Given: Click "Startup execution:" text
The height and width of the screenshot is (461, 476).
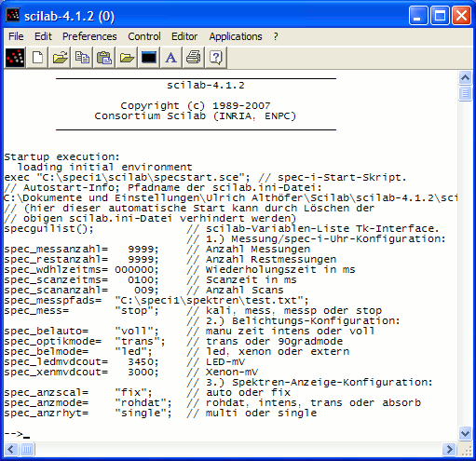Looking at the screenshot, I should coord(61,157).
